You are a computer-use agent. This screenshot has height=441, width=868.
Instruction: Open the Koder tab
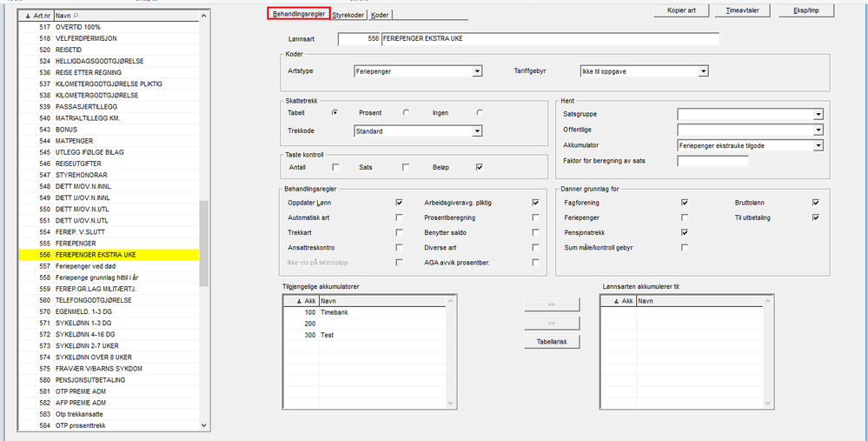click(381, 15)
